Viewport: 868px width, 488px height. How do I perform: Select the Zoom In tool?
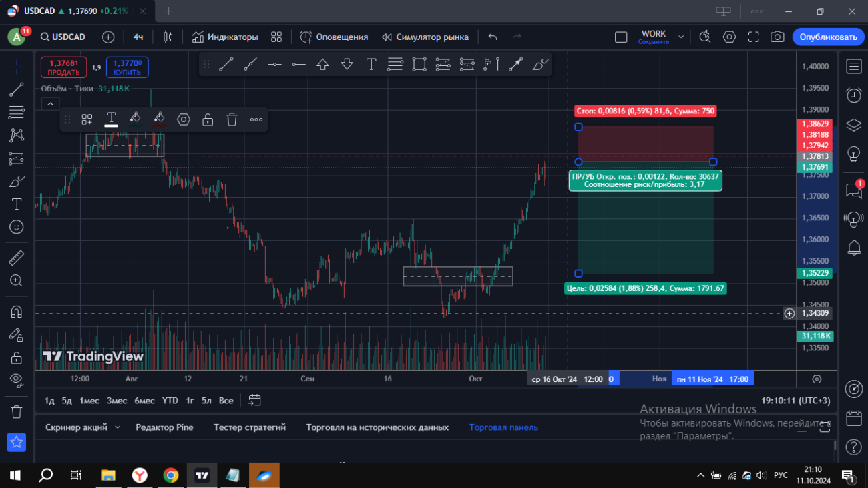click(17, 280)
